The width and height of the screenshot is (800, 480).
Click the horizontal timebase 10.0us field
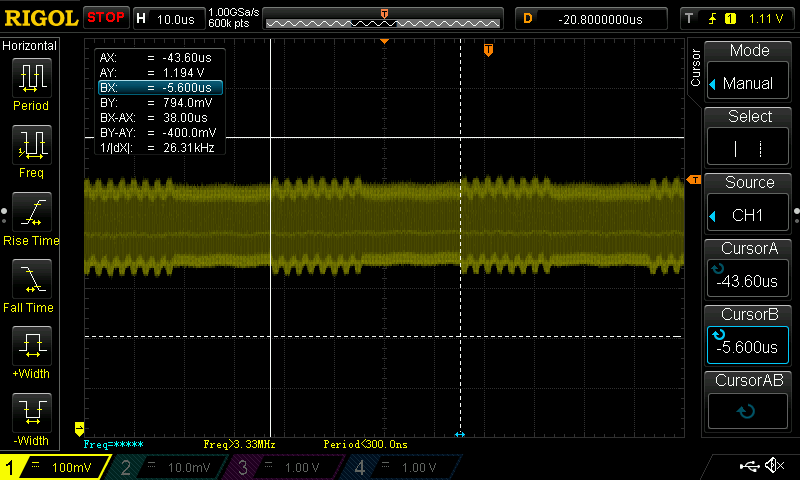click(168, 19)
